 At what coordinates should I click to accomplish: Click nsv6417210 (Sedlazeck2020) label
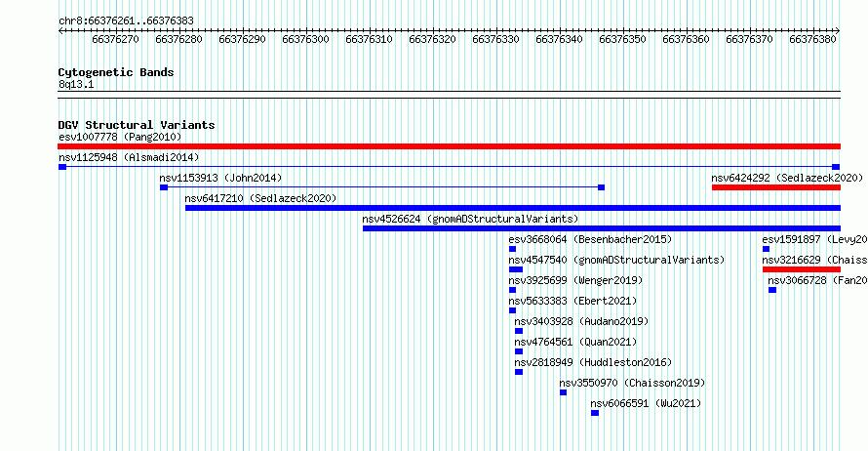260,198
